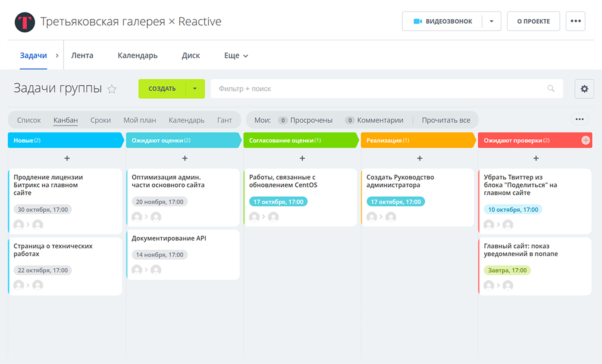The image size is (602, 364).
Task: Open three-dots menu in project header
Action: 575,21
